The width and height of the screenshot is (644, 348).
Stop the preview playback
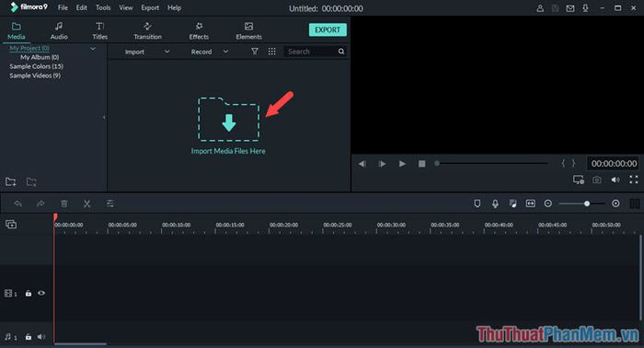tap(421, 164)
